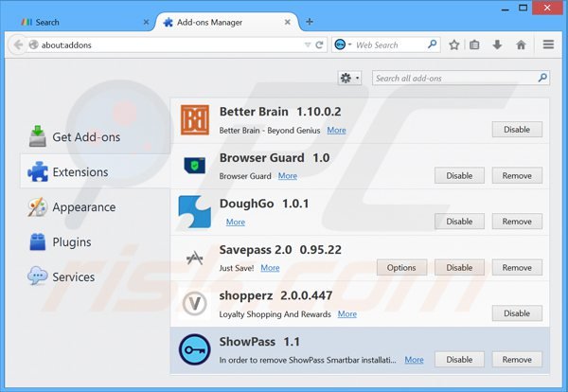Open Appearance category
Image resolution: width=568 pixels, height=392 pixels.
pyautogui.click(x=95, y=206)
